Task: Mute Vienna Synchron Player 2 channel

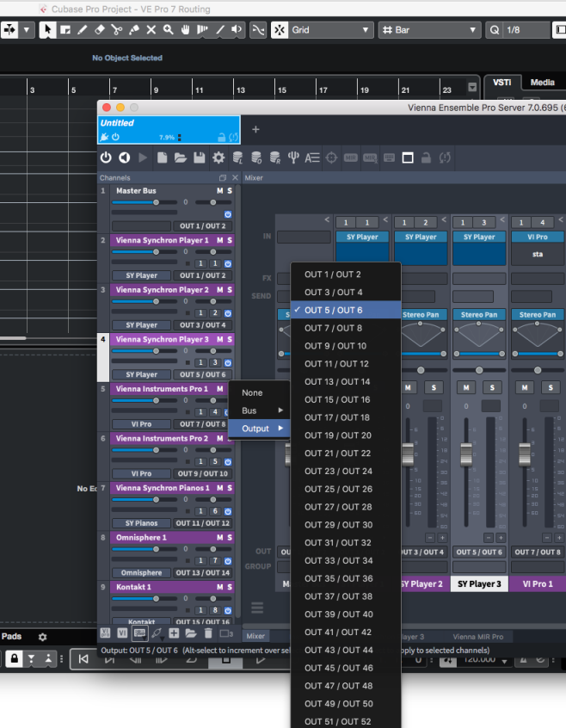Action: (x=220, y=290)
